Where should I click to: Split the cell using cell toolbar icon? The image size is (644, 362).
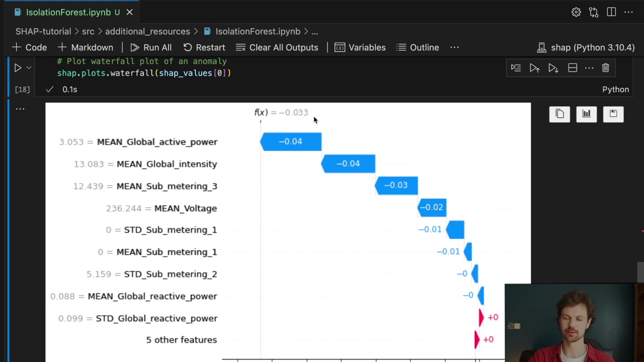(x=573, y=68)
